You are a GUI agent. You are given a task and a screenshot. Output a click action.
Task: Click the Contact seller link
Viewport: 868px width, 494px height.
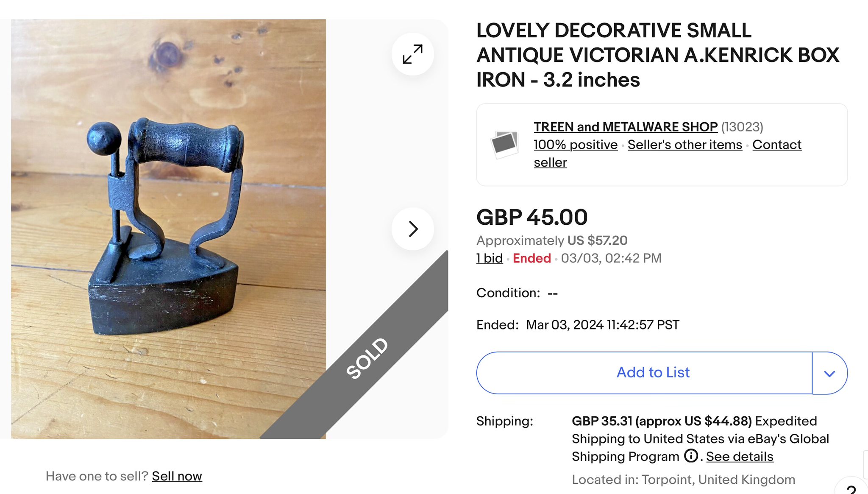(x=777, y=145)
